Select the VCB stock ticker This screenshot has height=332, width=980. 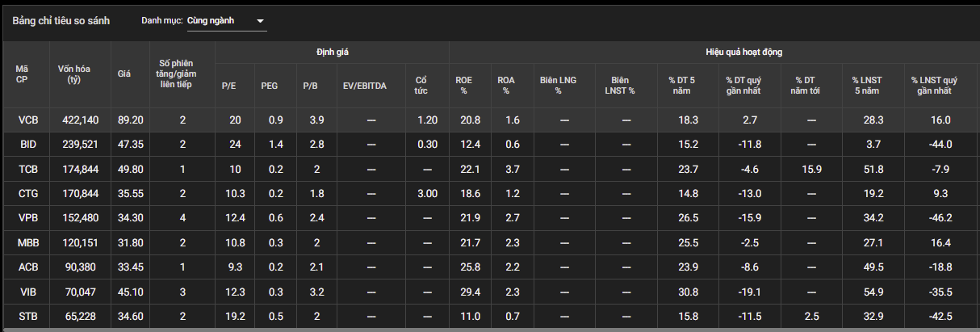pos(27,120)
